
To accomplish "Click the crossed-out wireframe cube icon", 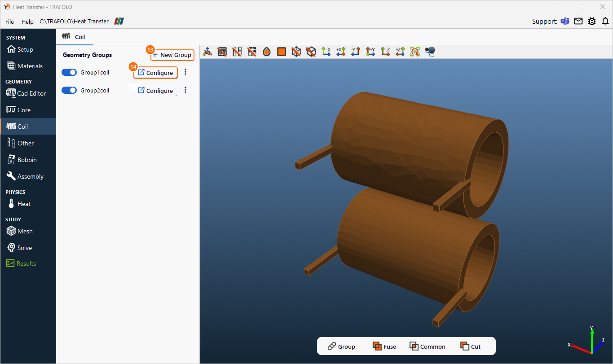I will 296,52.
